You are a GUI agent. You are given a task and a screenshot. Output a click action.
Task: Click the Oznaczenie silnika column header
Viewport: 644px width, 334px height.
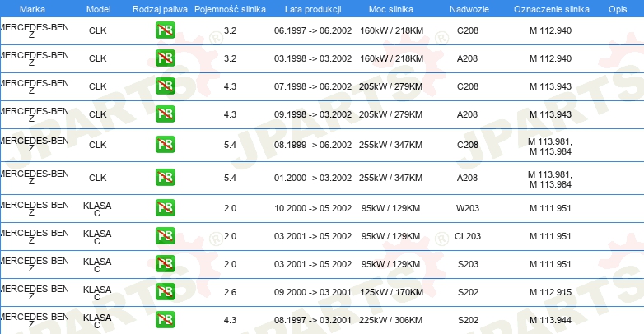552,9
